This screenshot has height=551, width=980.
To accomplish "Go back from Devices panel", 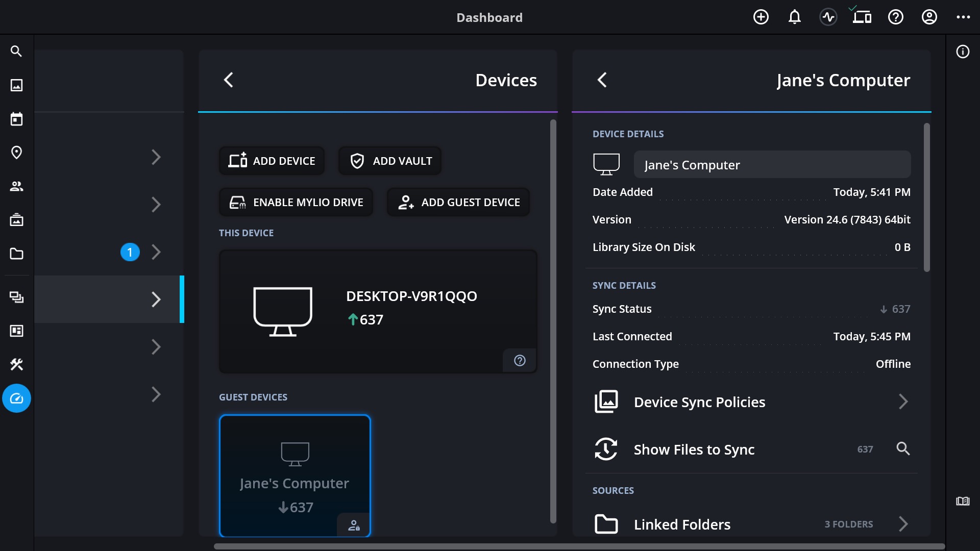I will 229,80.
